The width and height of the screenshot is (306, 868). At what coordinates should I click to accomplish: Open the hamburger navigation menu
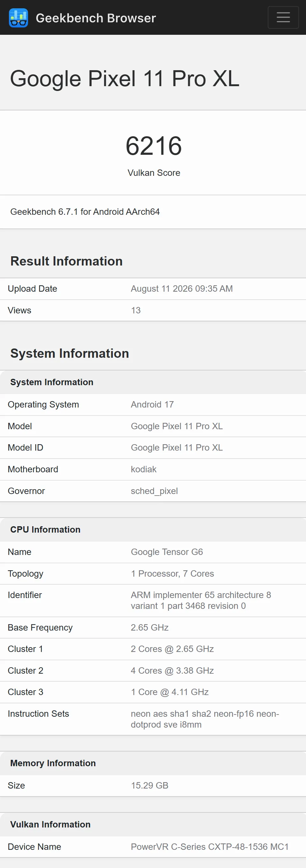pos(283,17)
